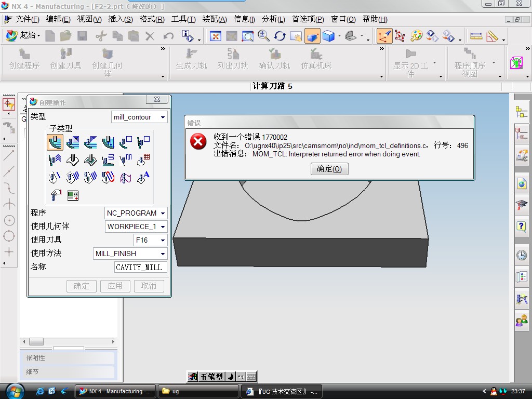Screen dimensions: 532x399
Task: Click the Undo toolbar icon
Action: click(168, 36)
